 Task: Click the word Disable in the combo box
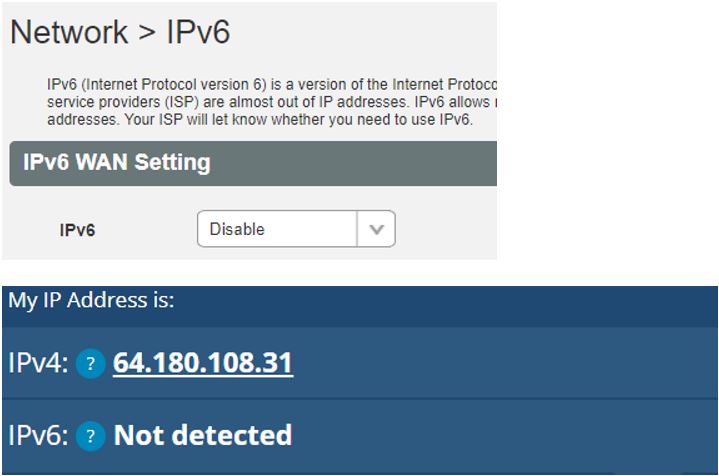(x=237, y=229)
